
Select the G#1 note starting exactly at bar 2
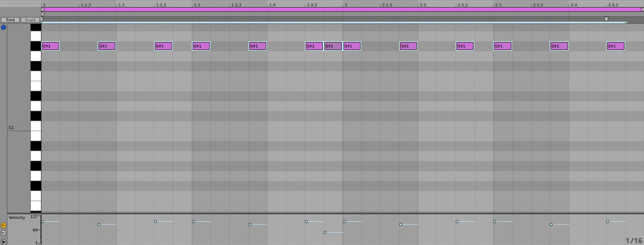352,46
